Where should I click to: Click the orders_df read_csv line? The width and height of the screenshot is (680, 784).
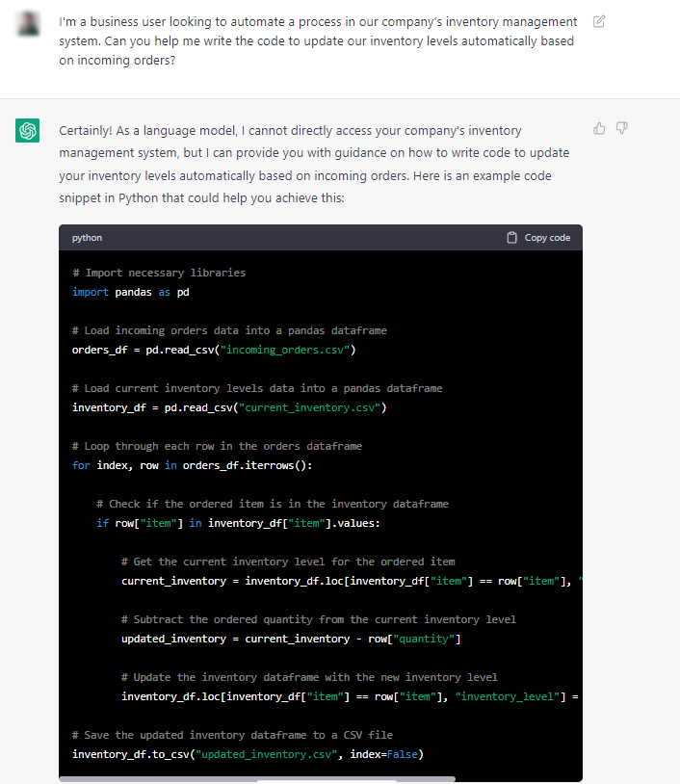[214, 350]
